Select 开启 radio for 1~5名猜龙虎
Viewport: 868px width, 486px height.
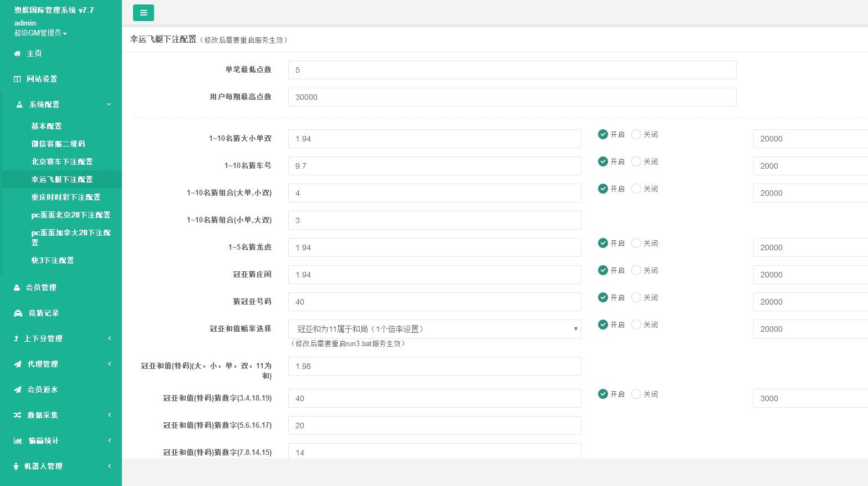pos(603,243)
